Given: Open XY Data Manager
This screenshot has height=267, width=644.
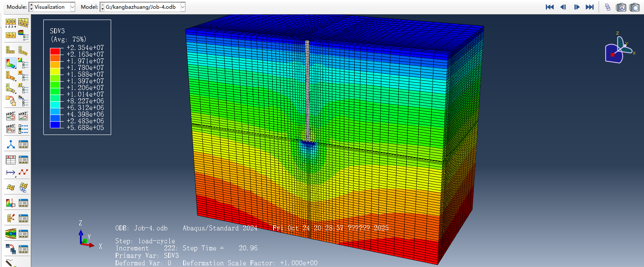Looking at the screenshot, I should point(23,160).
